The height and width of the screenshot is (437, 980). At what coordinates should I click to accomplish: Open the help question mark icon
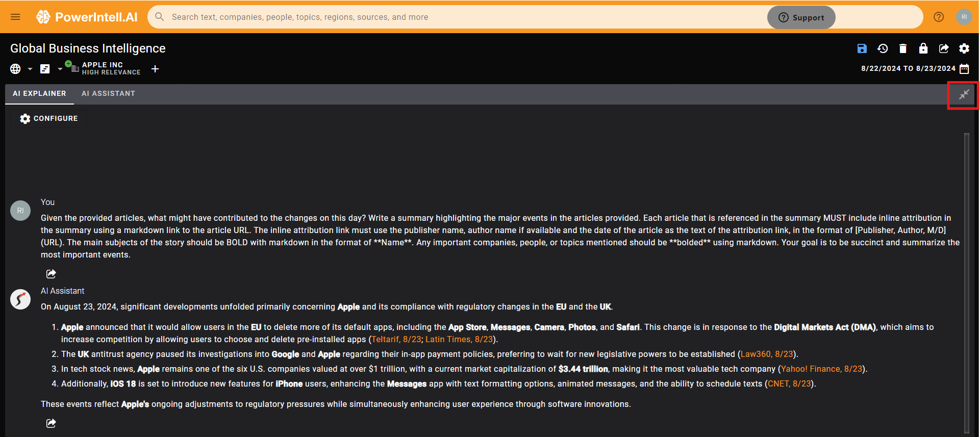939,17
